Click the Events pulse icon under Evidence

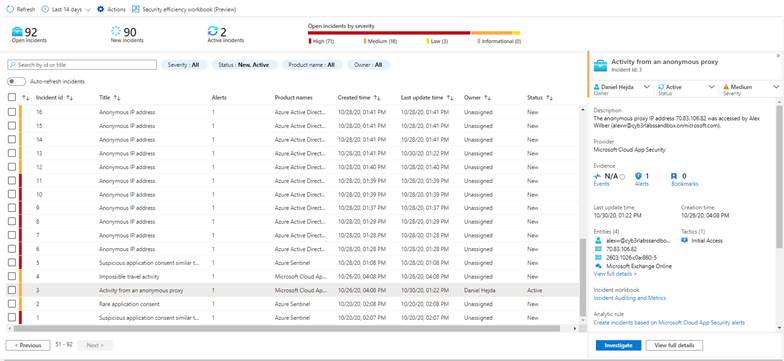[x=598, y=176]
